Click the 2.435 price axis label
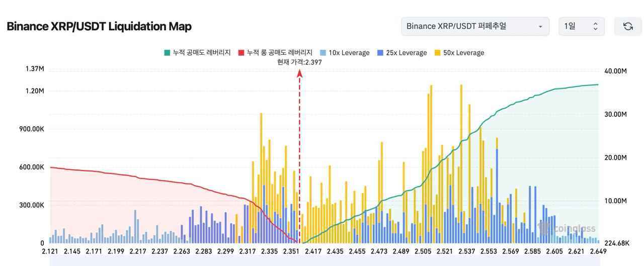The width and height of the screenshot is (644, 266). point(335,251)
